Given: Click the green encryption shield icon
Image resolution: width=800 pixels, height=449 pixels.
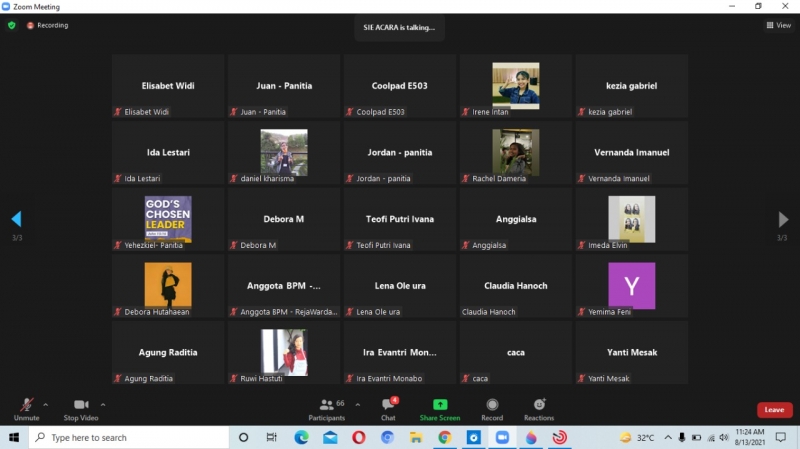Looking at the screenshot, I should click(x=12, y=25).
